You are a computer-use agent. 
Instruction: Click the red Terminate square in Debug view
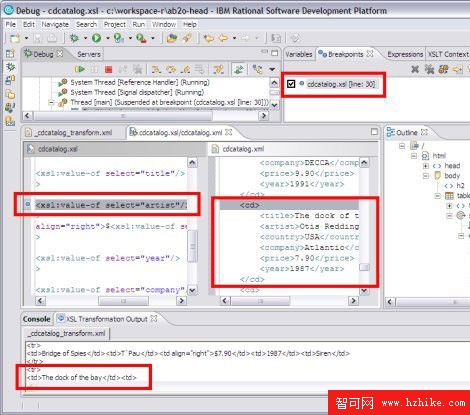[108, 69]
